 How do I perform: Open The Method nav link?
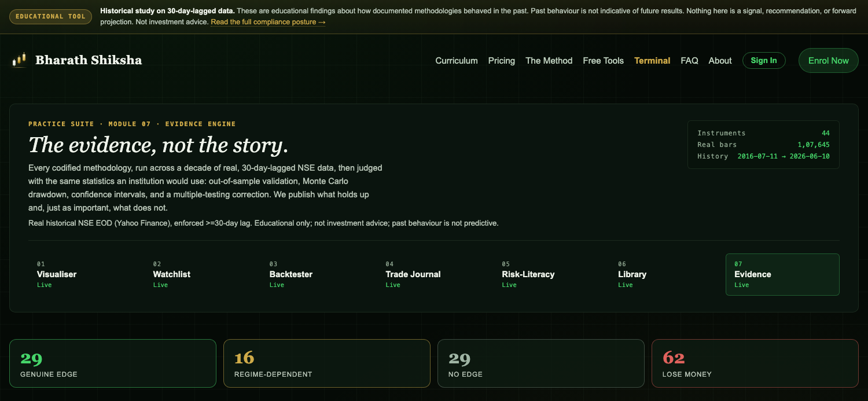point(549,61)
